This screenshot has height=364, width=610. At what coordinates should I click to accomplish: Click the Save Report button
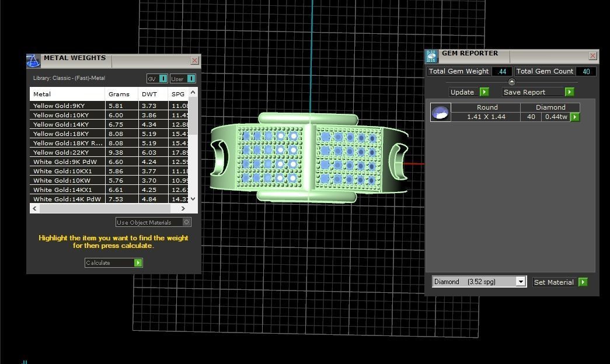(x=538, y=92)
